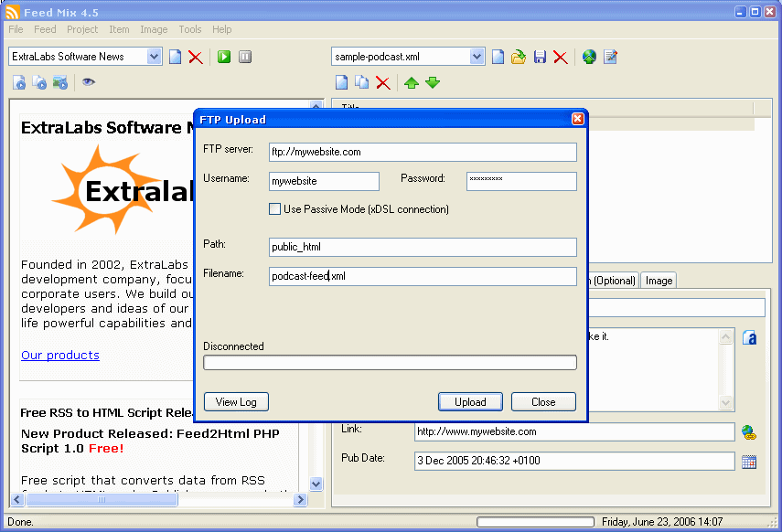Image resolution: width=782 pixels, height=532 pixels.
Task: Delete project with red X near floppy icon
Action: click(x=561, y=58)
